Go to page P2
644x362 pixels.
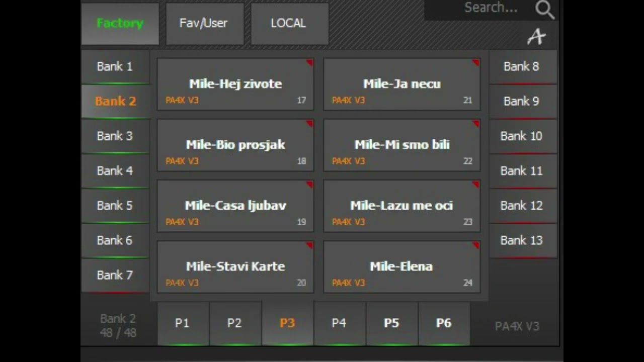(235, 324)
